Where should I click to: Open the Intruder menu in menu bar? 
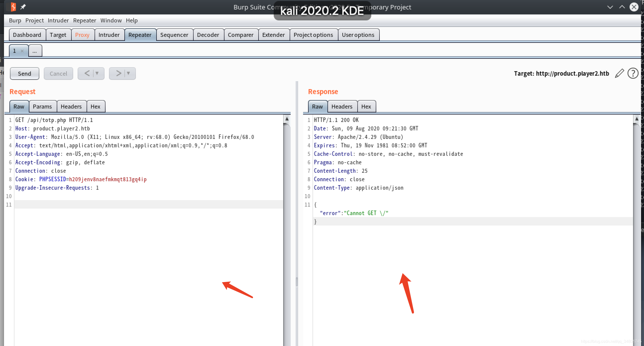click(x=58, y=20)
